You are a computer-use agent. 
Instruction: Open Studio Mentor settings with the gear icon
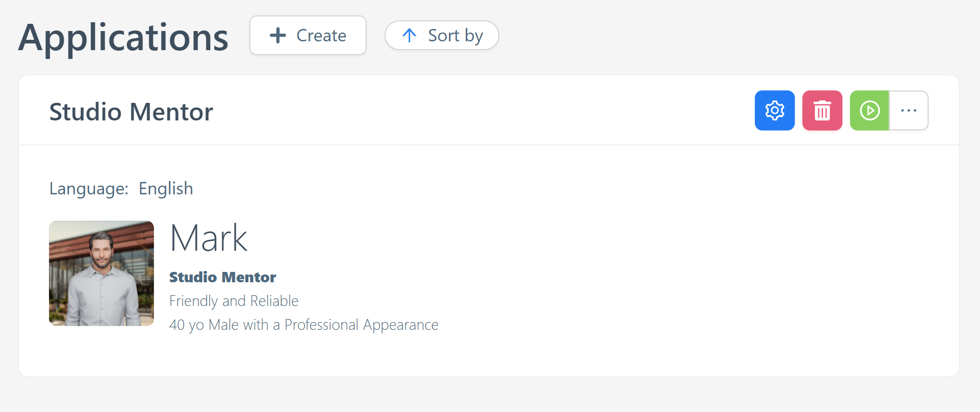[x=774, y=110]
